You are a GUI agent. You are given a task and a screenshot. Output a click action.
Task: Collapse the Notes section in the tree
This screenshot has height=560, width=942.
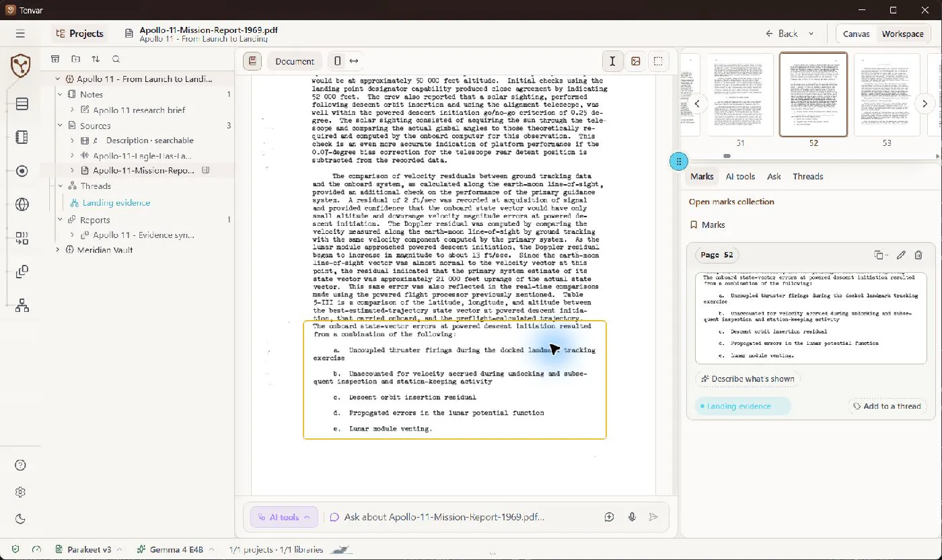[x=59, y=95]
